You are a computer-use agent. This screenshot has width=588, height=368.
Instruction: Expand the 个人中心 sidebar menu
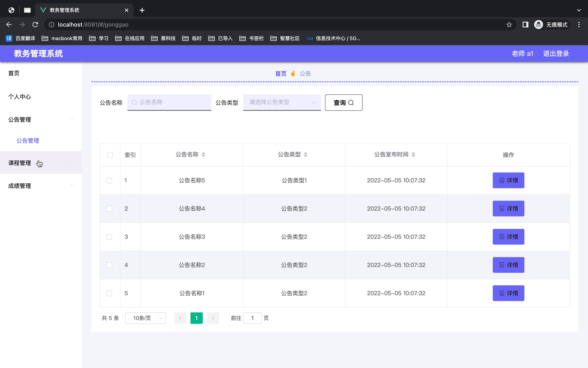pyautogui.click(x=41, y=97)
